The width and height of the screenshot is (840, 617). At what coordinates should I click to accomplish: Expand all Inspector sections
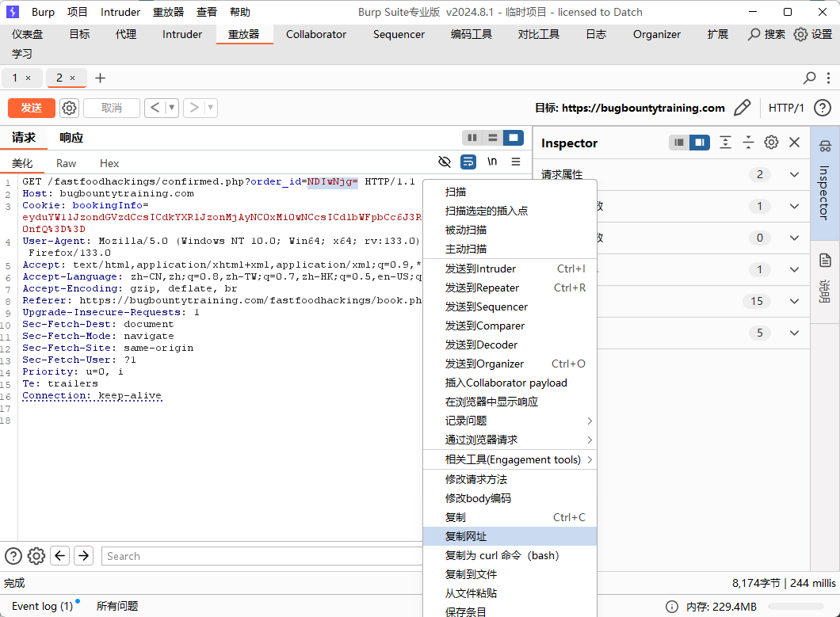(x=725, y=143)
